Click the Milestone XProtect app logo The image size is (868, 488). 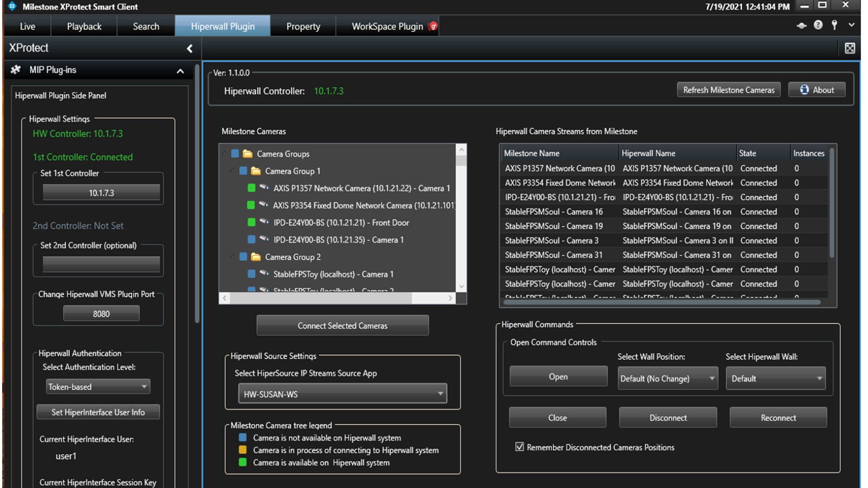tap(12, 6)
